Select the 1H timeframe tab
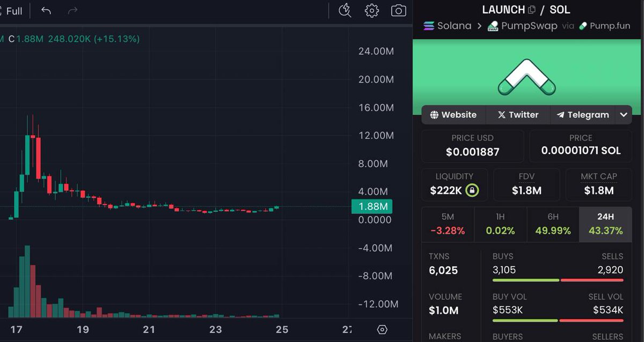 500,224
